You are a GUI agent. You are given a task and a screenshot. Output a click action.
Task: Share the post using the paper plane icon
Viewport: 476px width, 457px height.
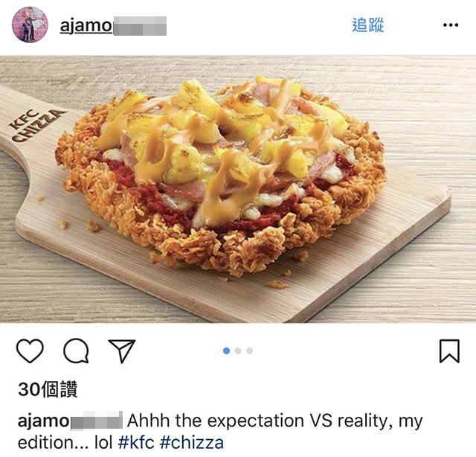[x=122, y=351]
